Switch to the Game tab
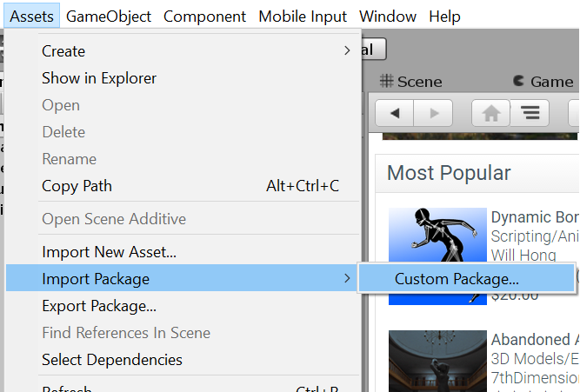The height and width of the screenshot is (392, 580). coord(543,82)
